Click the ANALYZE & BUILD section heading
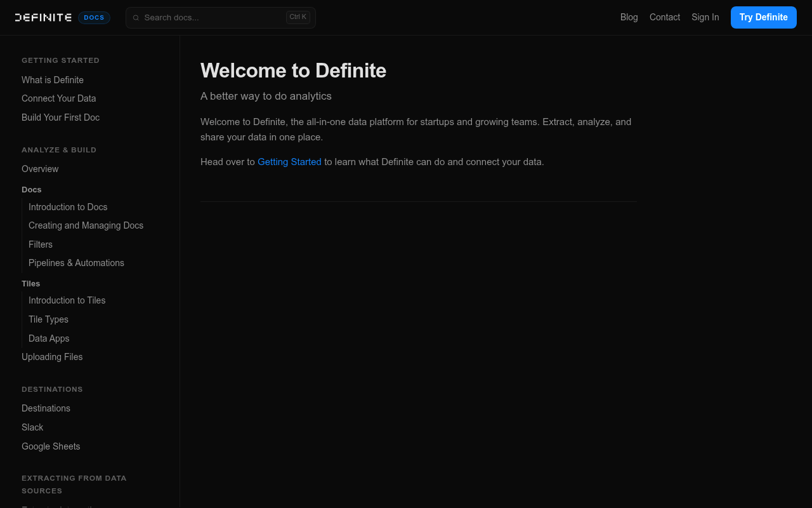Image resolution: width=812 pixels, height=508 pixels. pyautogui.click(x=59, y=150)
